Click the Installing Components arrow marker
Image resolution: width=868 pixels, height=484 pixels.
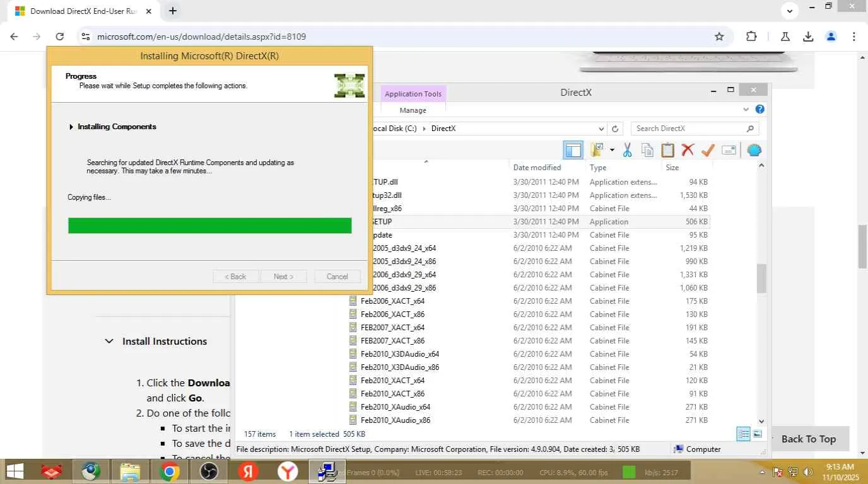pos(71,127)
